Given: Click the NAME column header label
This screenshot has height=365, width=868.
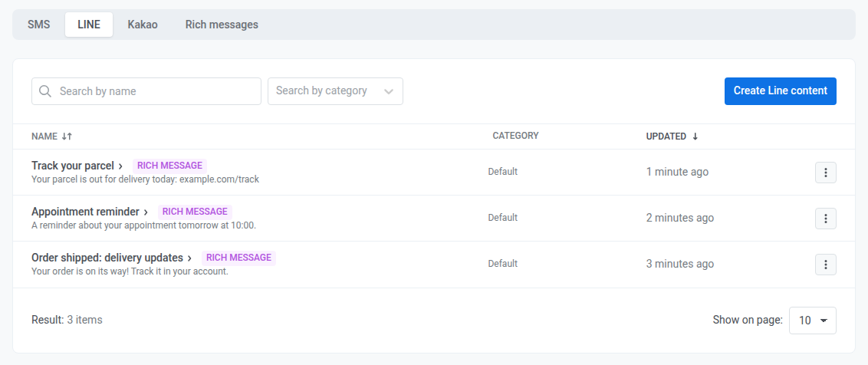Looking at the screenshot, I should click(44, 136).
